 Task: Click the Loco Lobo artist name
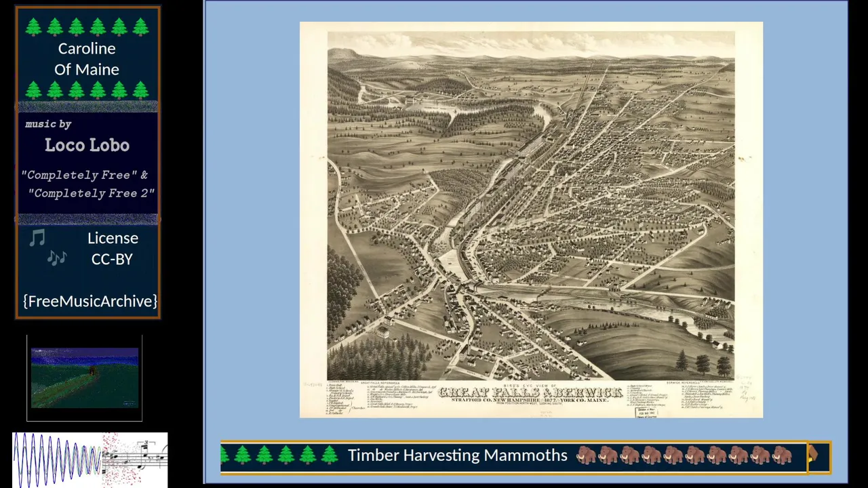tap(87, 145)
